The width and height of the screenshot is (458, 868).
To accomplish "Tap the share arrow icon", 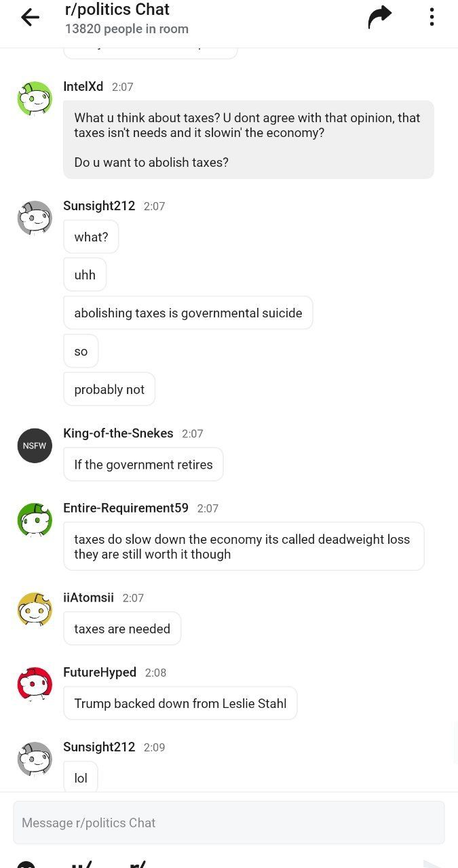I will tap(380, 17).
